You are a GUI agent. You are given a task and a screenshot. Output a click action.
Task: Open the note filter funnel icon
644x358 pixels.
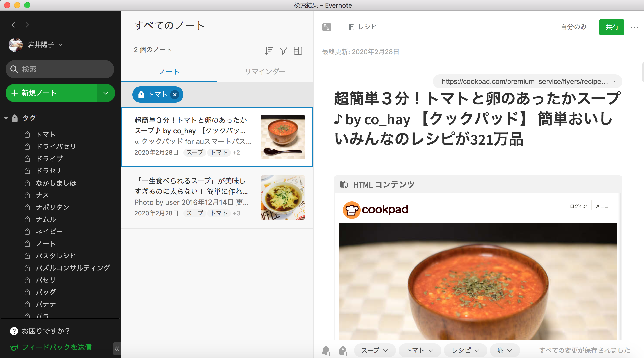pos(283,51)
